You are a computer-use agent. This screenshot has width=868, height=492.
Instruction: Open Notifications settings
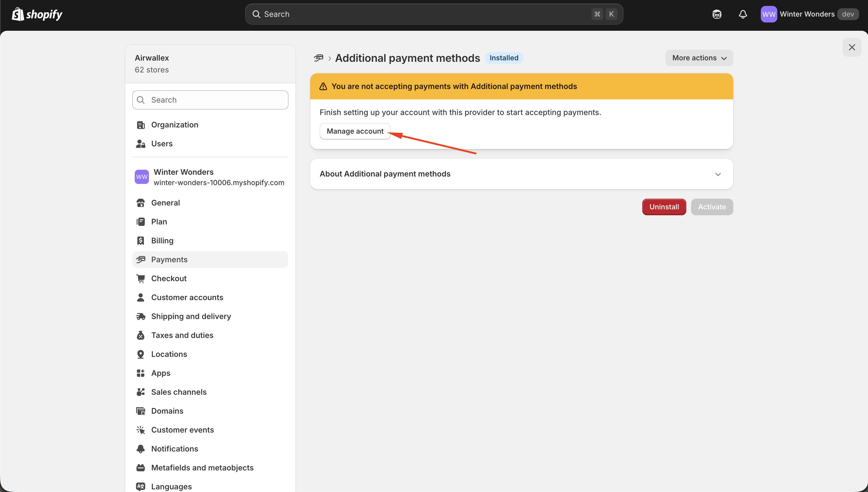click(210, 449)
